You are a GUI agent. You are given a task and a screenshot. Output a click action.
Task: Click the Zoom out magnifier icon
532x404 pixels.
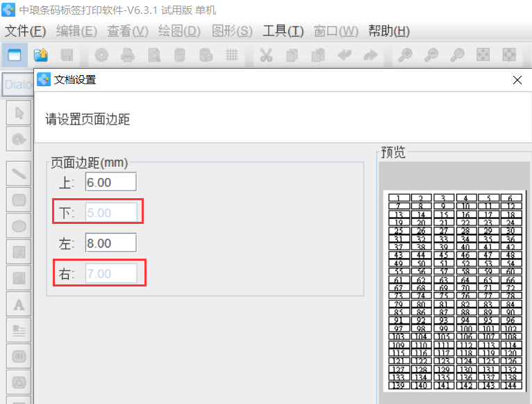point(431,55)
